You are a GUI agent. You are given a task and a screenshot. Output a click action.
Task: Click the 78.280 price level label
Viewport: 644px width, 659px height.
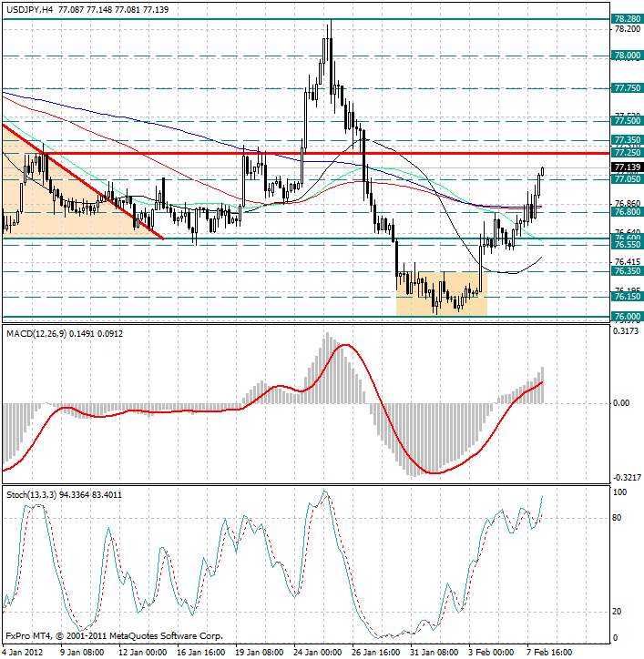click(627, 18)
